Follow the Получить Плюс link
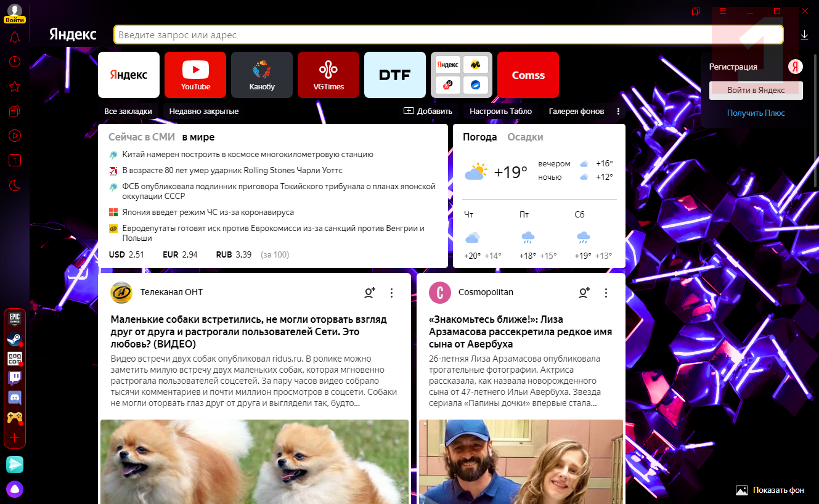 [x=756, y=113]
